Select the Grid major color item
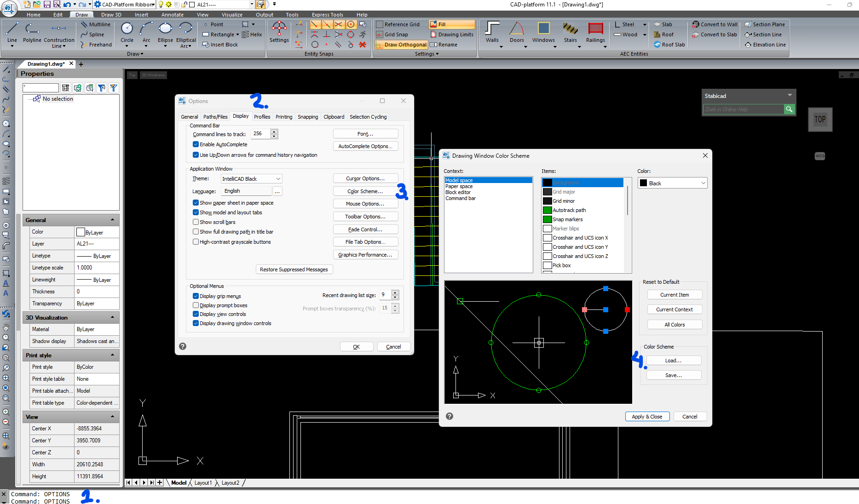The image size is (859, 504). coord(582,192)
